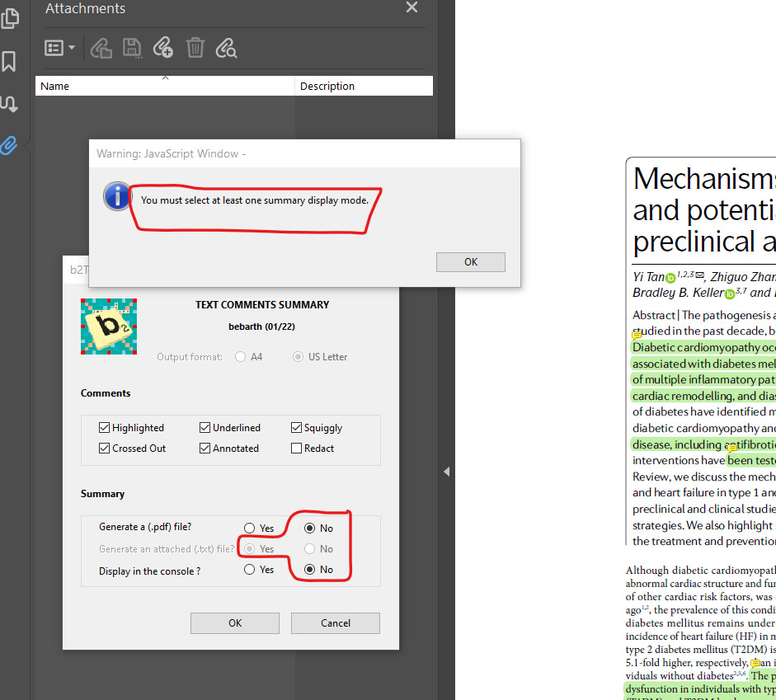Sort attachments by the Name column header
Image resolution: width=776 pixels, height=700 pixels.
point(164,85)
